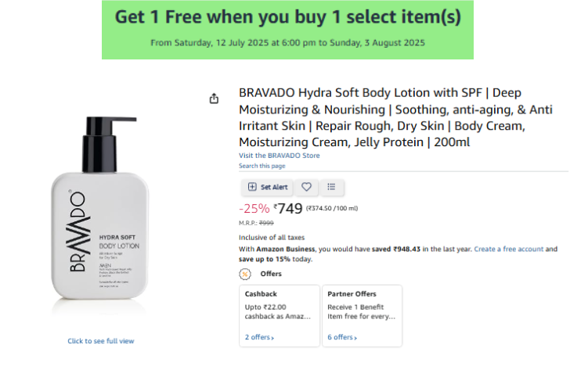Click the BRAVADO Hydra Soft product title
This screenshot has width=588, height=384.
(x=395, y=117)
